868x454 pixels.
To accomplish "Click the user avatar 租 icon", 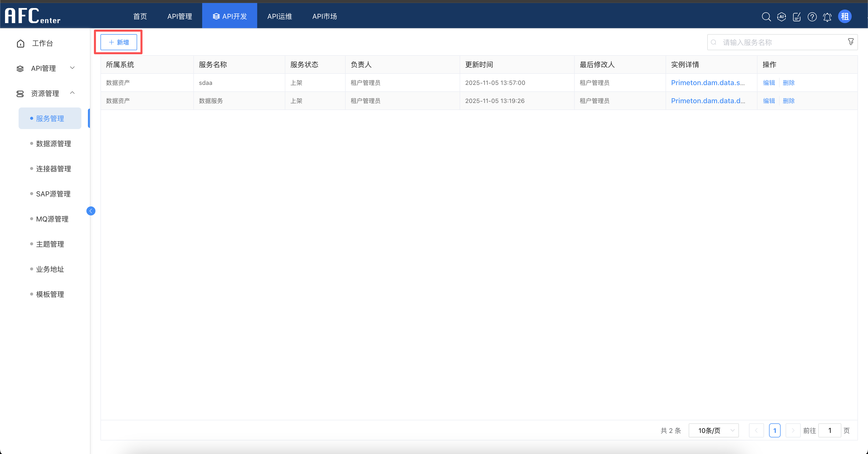I will pyautogui.click(x=844, y=17).
